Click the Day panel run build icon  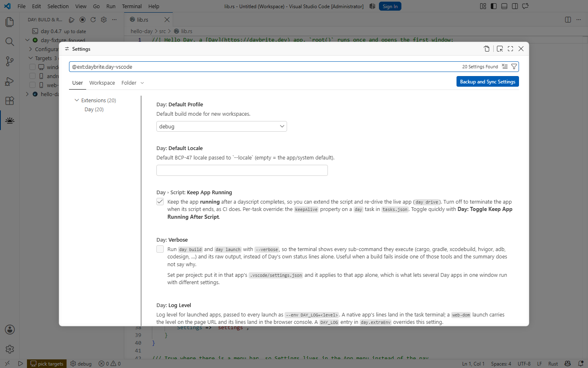(x=72, y=20)
